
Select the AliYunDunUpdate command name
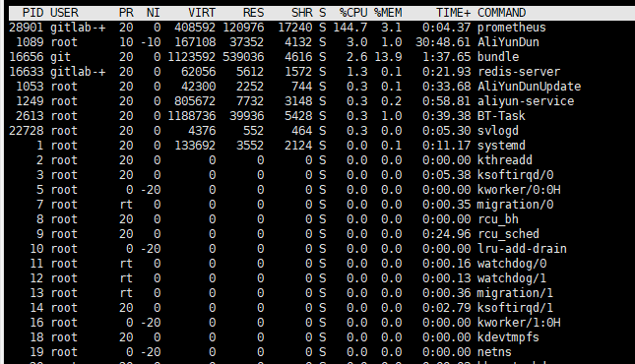(x=529, y=87)
